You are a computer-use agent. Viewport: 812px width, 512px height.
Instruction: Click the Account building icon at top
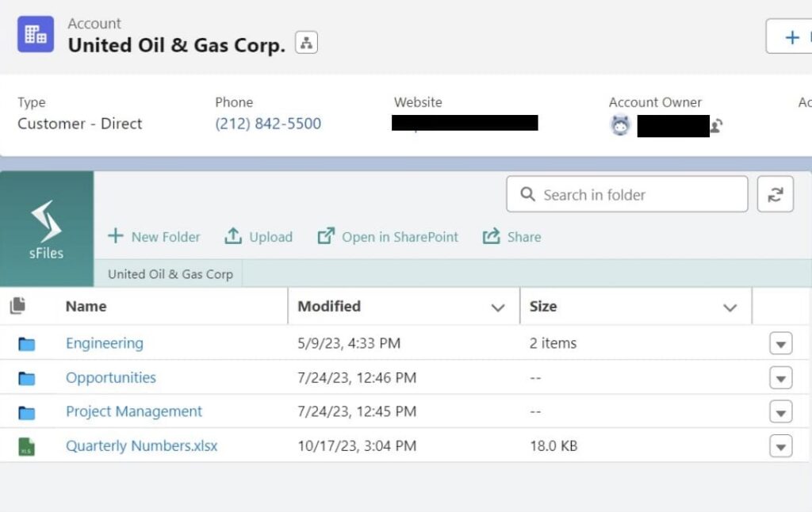pyautogui.click(x=36, y=34)
